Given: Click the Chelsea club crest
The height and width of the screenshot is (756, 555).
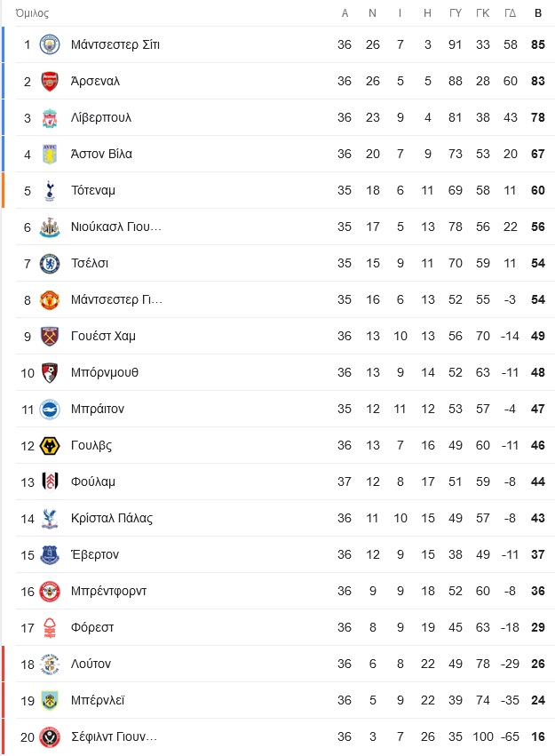Looking at the screenshot, I should point(50,264).
